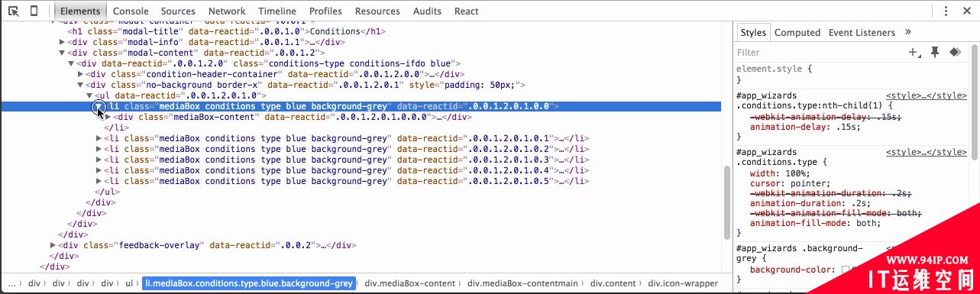Open the first <style> source link
This screenshot has width=980, height=294.
coord(926,95)
